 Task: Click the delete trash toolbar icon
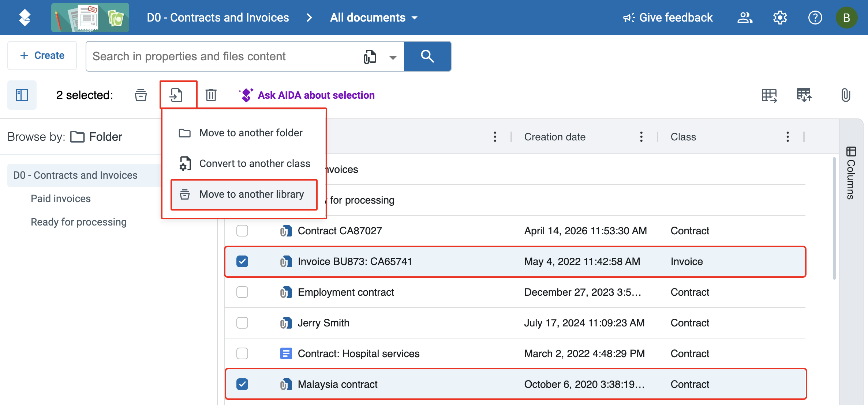coord(211,95)
